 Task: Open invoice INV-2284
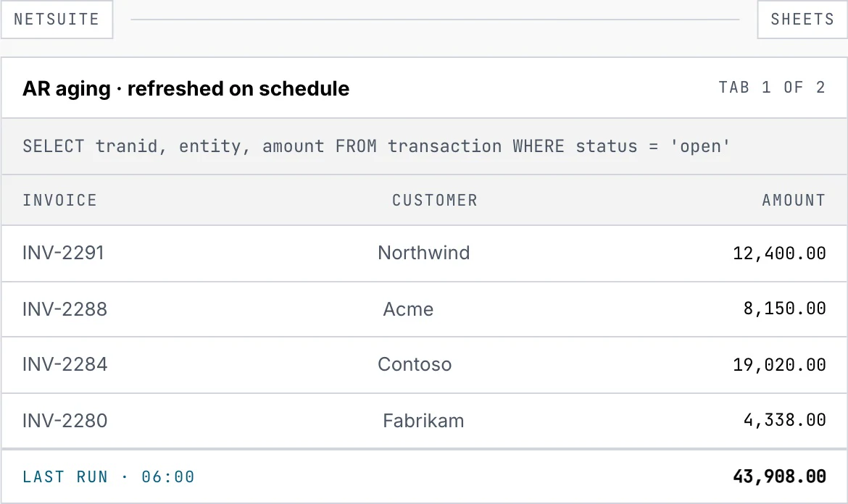65,365
